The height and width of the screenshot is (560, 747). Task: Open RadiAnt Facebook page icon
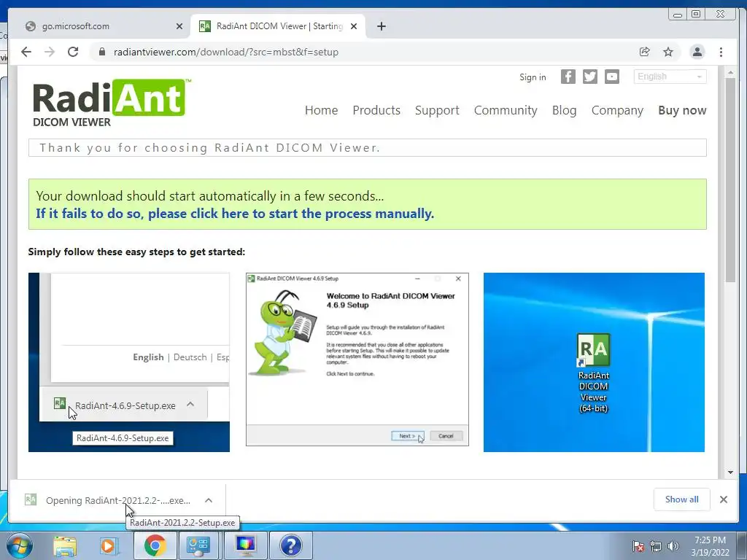(568, 77)
